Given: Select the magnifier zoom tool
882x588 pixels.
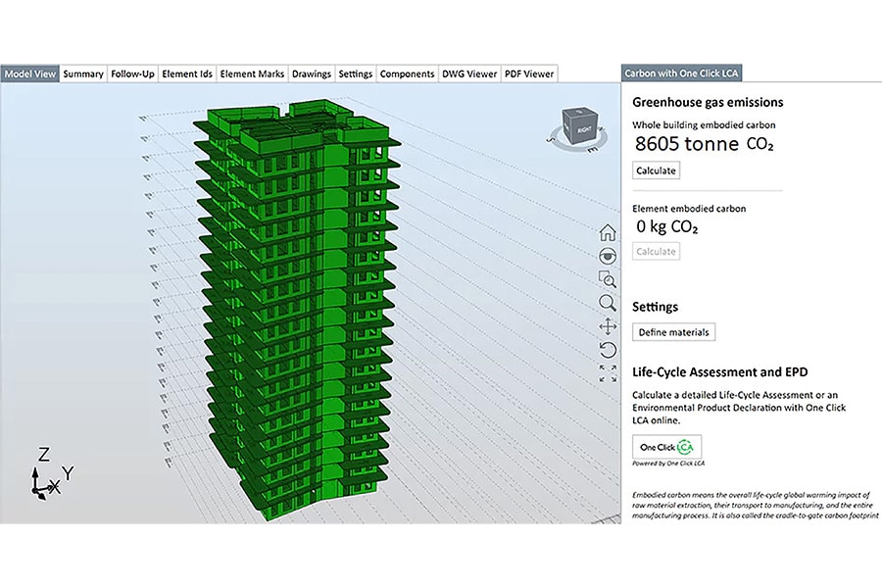Looking at the screenshot, I should (x=608, y=303).
